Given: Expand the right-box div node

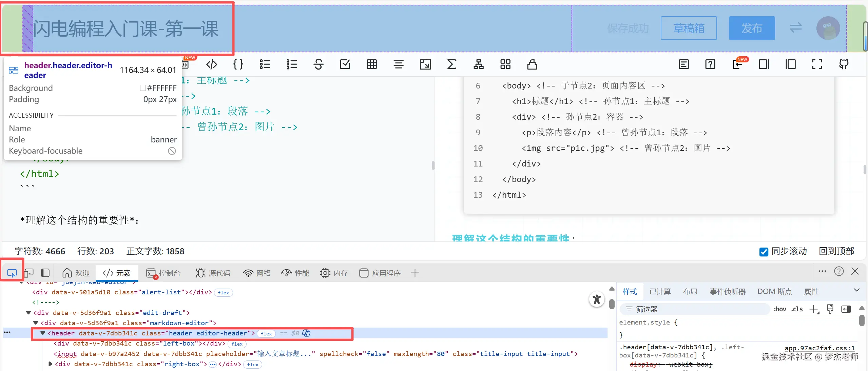Looking at the screenshot, I should point(50,364).
